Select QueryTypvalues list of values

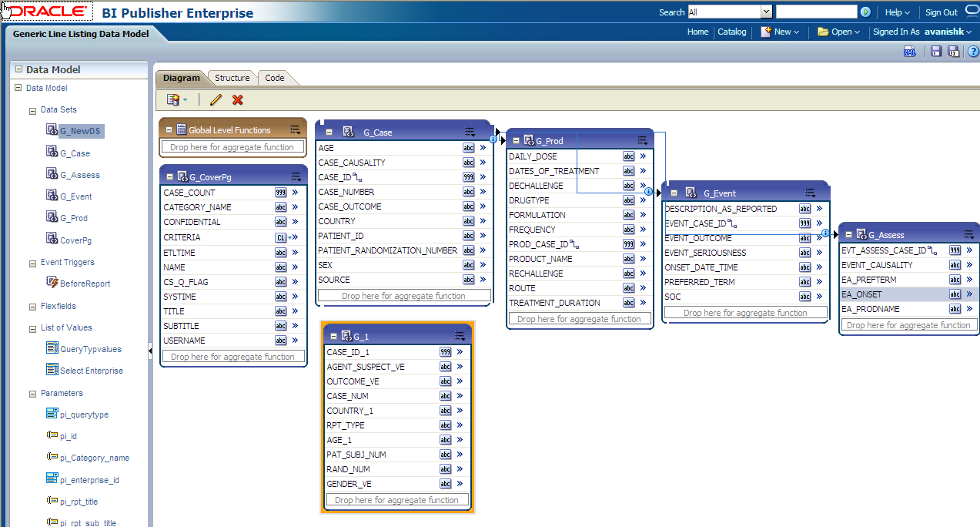pos(91,349)
